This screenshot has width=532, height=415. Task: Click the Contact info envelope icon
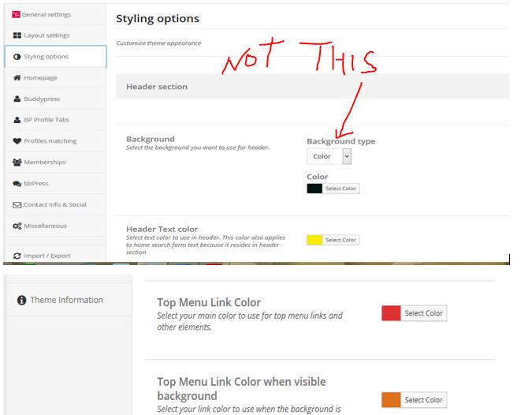coord(17,205)
